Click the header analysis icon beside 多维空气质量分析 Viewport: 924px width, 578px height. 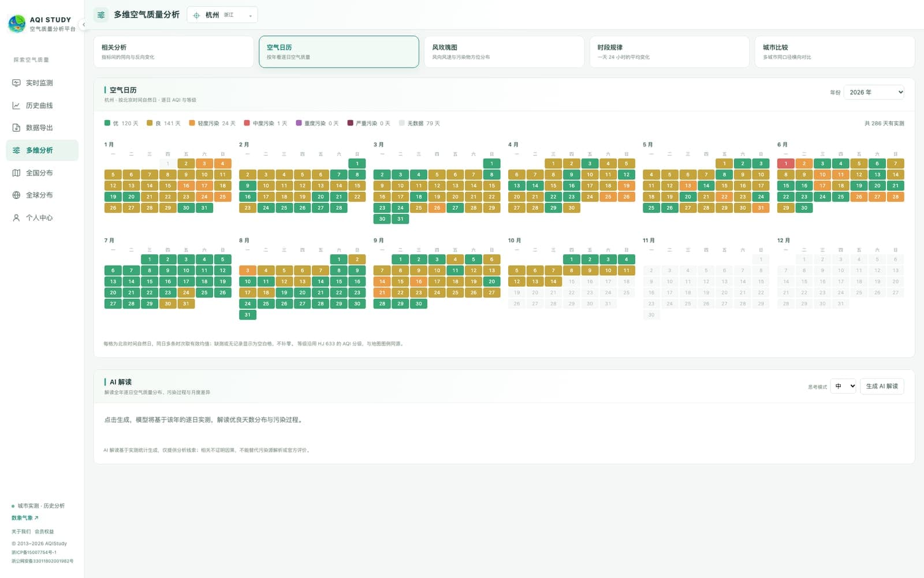coord(101,15)
